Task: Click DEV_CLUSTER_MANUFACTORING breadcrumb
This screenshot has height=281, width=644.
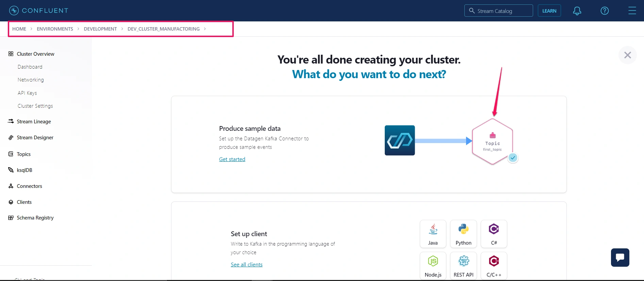Action: tap(164, 29)
